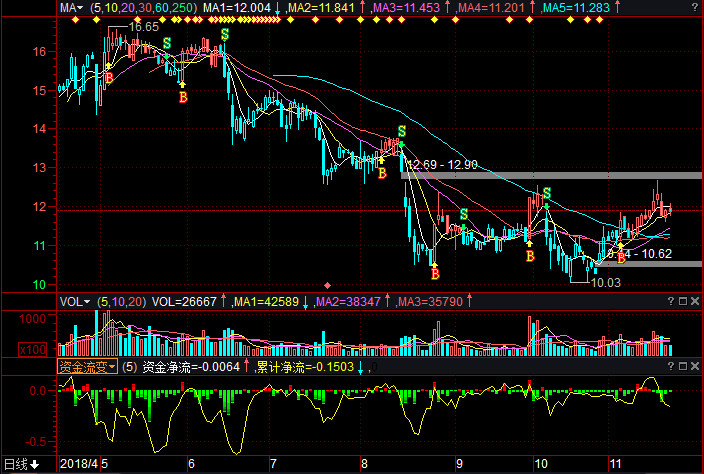
Task: Click the first red B marker below 16.65
Action: click(x=108, y=77)
